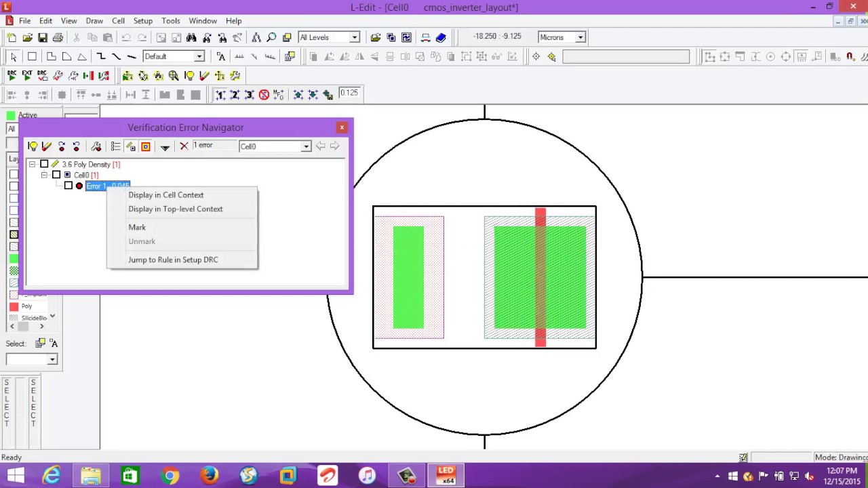Select the arrow selection tool
868x488 pixels.
13,57
